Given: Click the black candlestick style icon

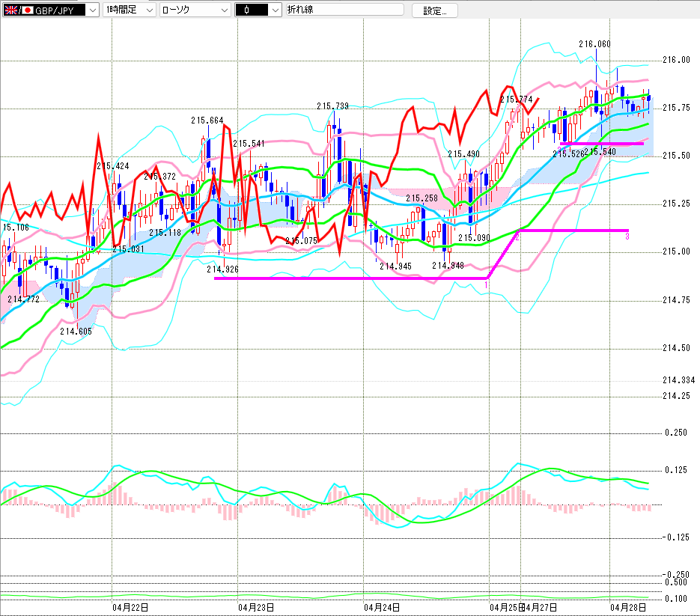Looking at the screenshot, I should click(x=246, y=10).
